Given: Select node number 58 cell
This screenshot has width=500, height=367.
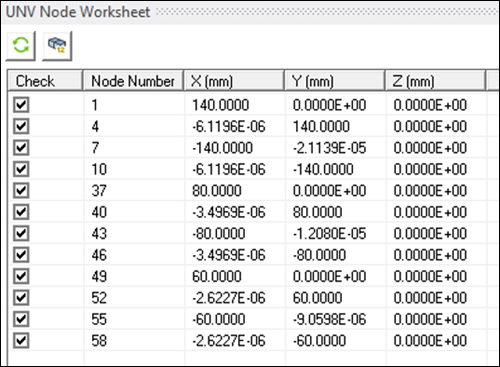Looking at the screenshot, I should (134, 341).
